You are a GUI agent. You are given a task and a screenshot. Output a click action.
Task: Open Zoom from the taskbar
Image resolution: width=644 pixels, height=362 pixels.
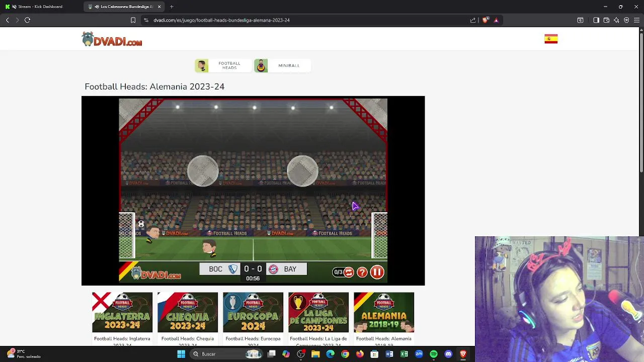[x=419, y=354]
